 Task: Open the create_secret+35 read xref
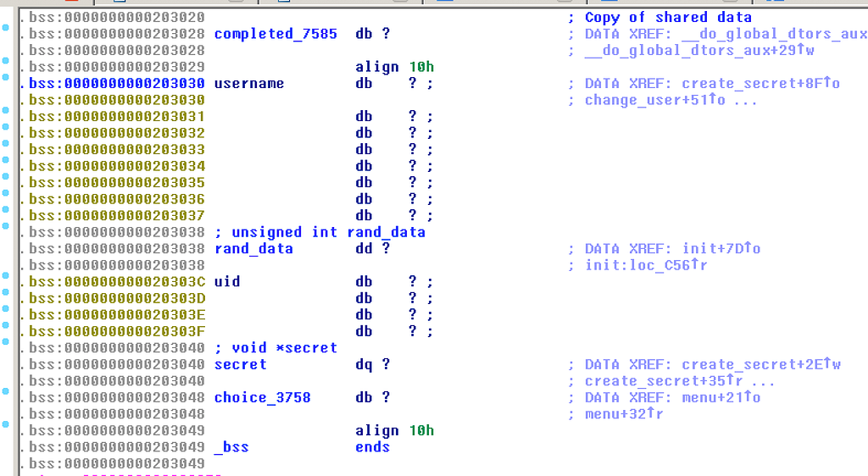pyautogui.click(x=664, y=381)
